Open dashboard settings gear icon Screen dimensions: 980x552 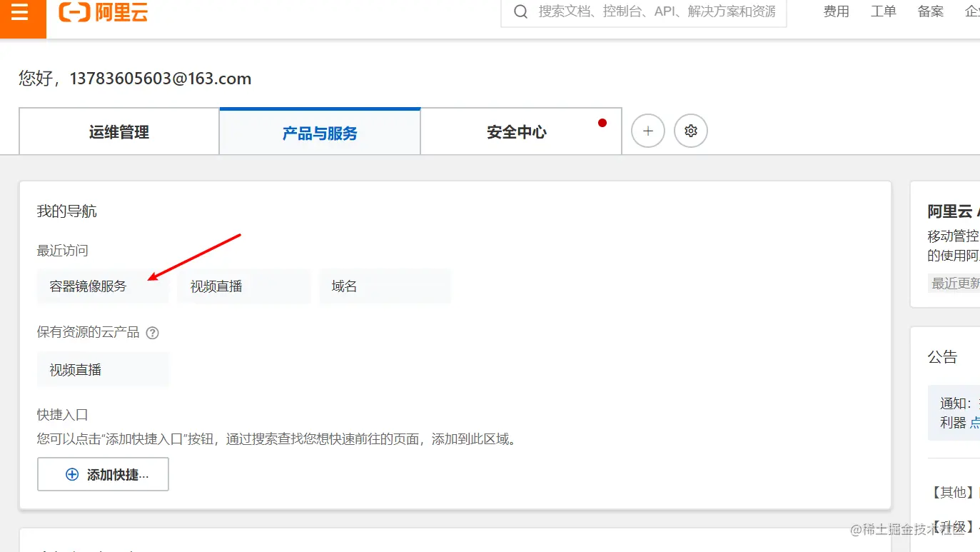[690, 131]
